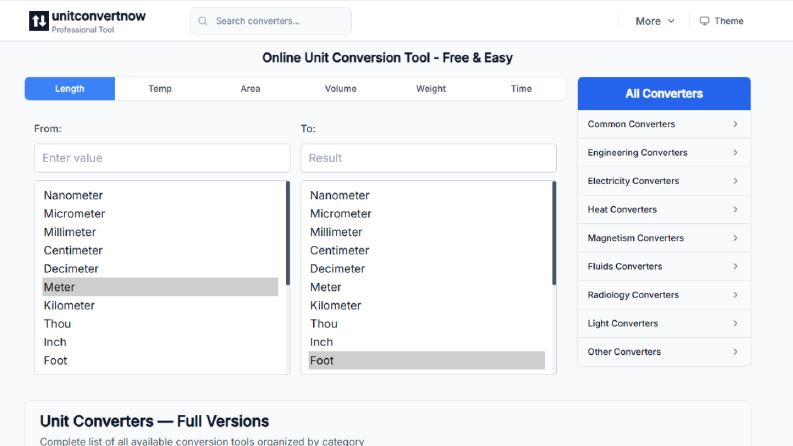The width and height of the screenshot is (793, 446).
Task: Expand Electricity Converters chevron arrow
Action: click(x=735, y=181)
